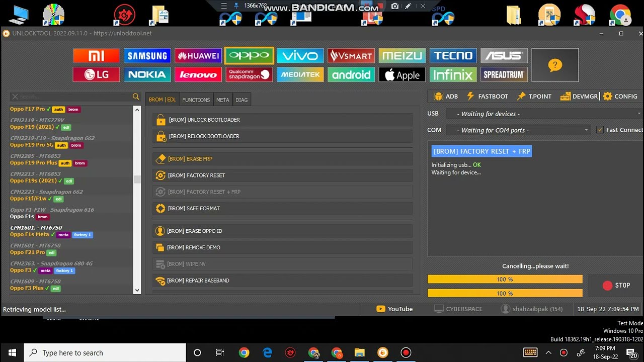Select the Infinix brand logo
This screenshot has width=644, height=362.
pyautogui.click(x=453, y=74)
